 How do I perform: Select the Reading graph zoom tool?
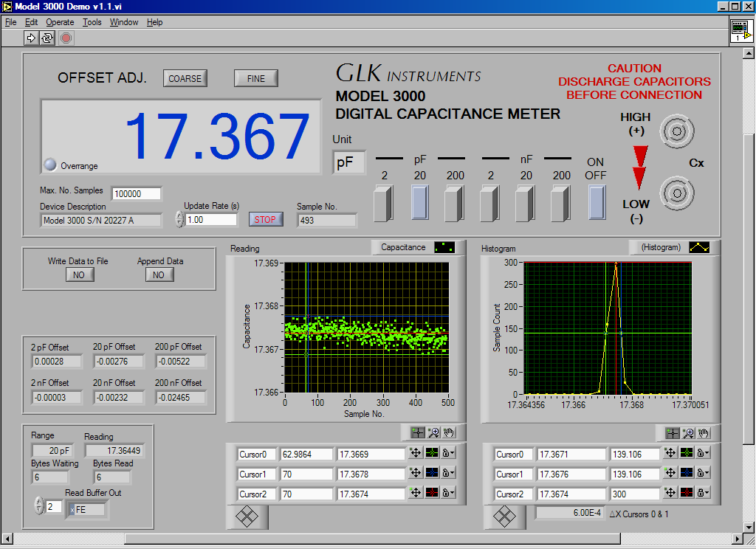(433, 432)
